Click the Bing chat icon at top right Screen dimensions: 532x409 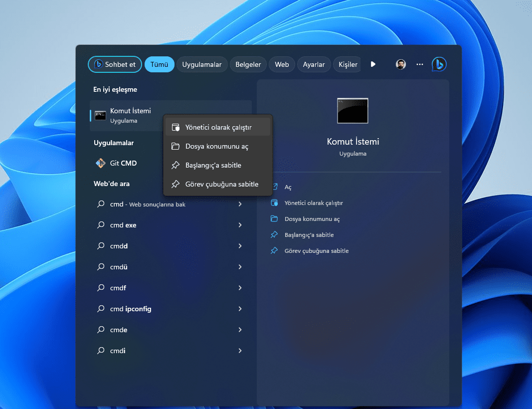click(439, 64)
